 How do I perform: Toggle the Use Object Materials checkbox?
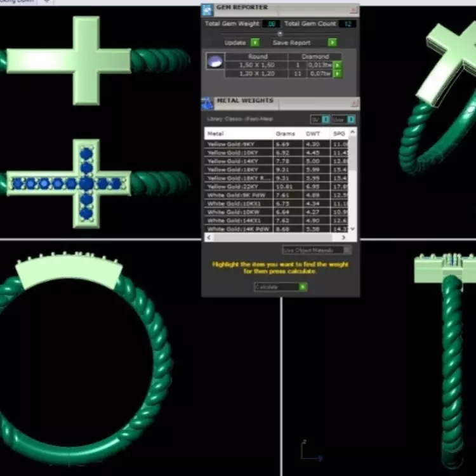coord(347,250)
